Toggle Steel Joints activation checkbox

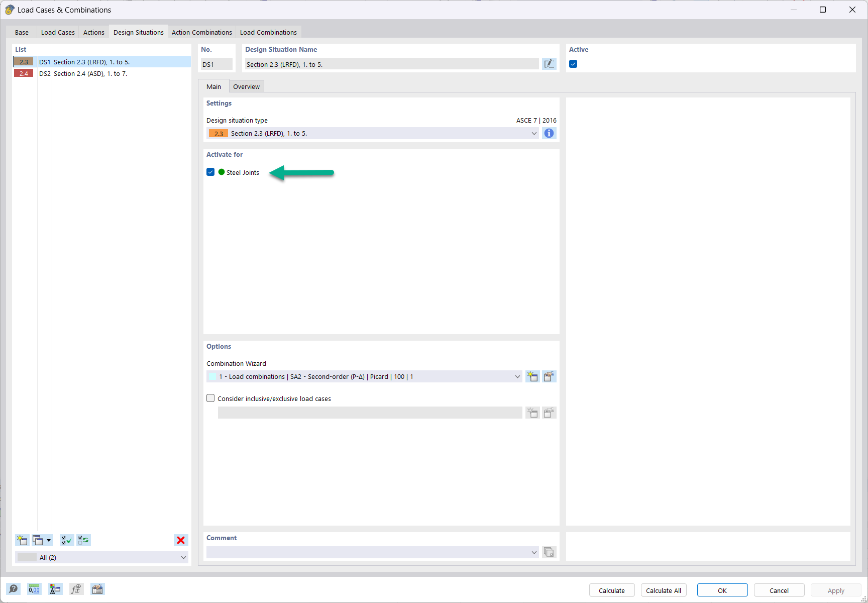click(x=210, y=172)
